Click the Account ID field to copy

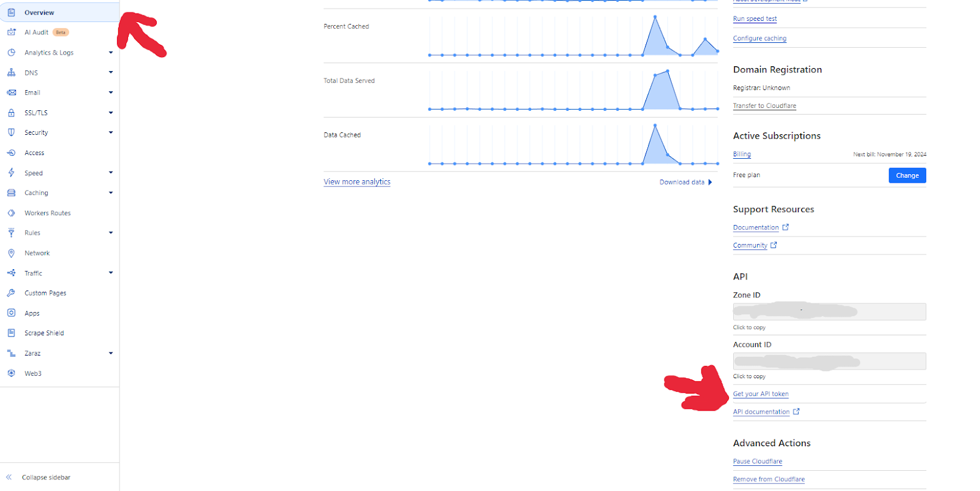tap(829, 361)
